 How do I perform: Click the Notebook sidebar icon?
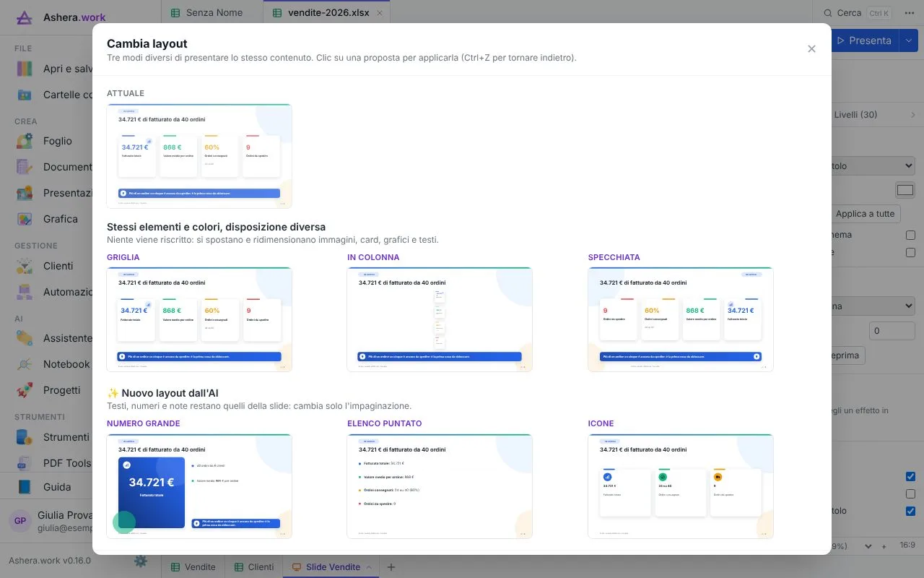pyautogui.click(x=25, y=364)
